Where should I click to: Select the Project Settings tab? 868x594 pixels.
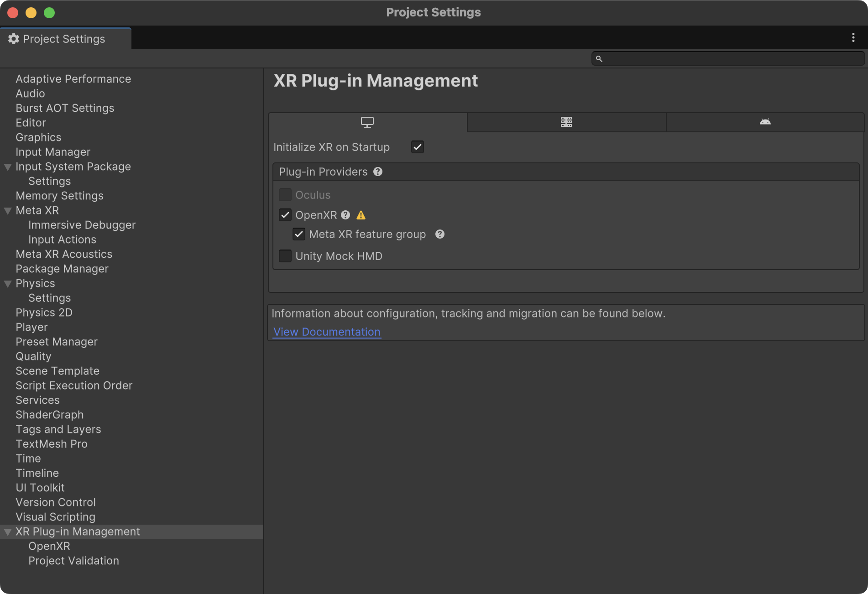click(x=64, y=39)
